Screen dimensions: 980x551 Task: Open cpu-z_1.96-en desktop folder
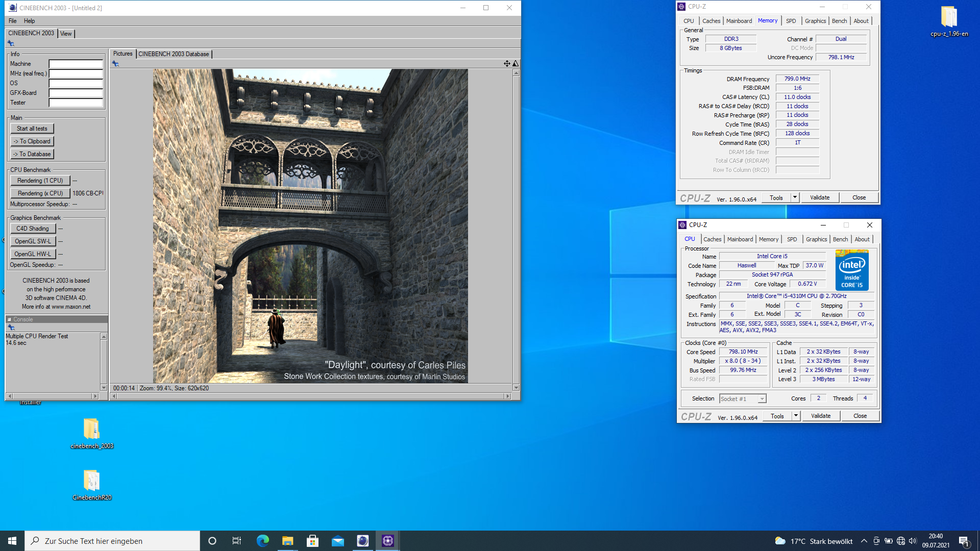click(x=949, y=21)
